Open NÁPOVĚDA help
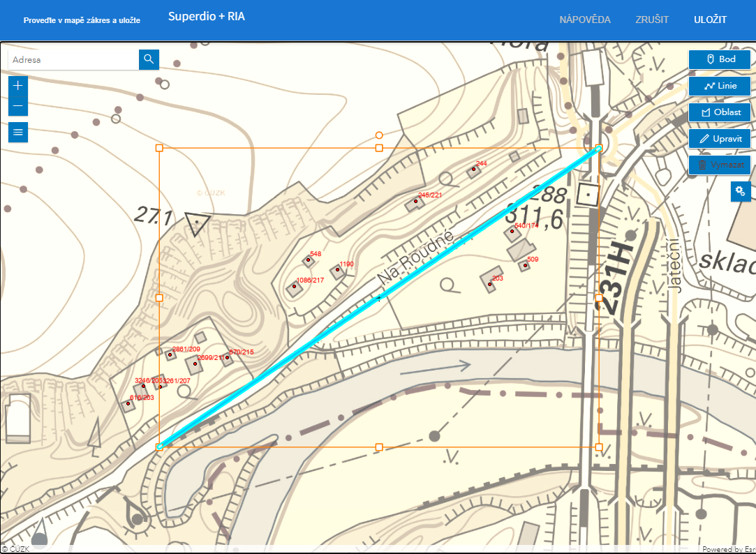This screenshot has width=756, height=554. tap(585, 20)
